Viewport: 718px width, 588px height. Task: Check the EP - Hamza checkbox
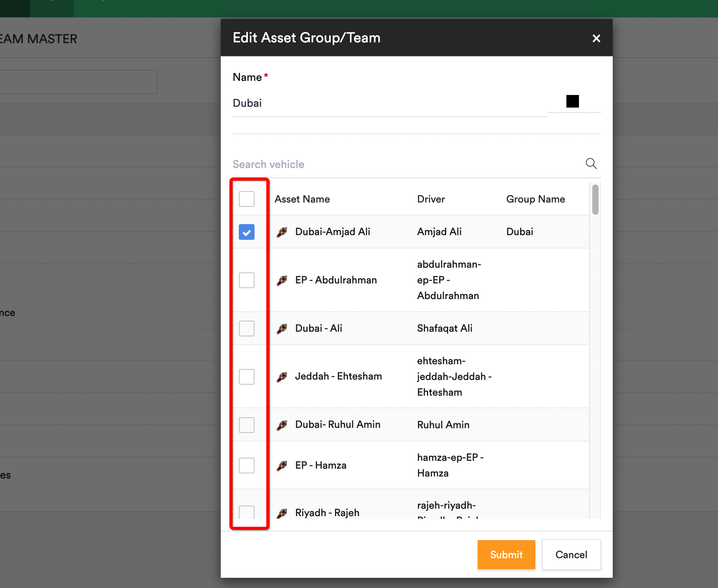247,466
